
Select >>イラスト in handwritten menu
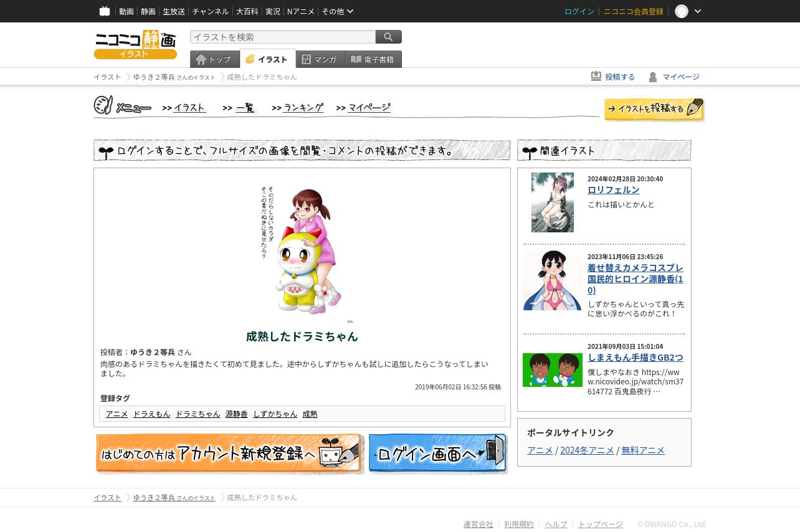coord(184,108)
